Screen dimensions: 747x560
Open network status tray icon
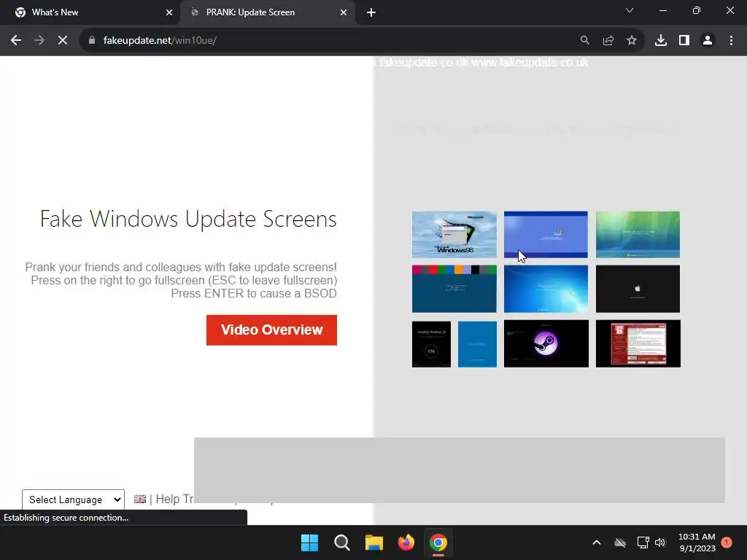tap(643, 542)
